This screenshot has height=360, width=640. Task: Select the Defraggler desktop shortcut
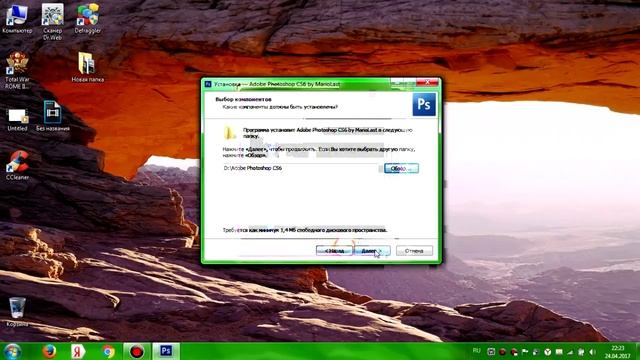(x=87, y=18)
